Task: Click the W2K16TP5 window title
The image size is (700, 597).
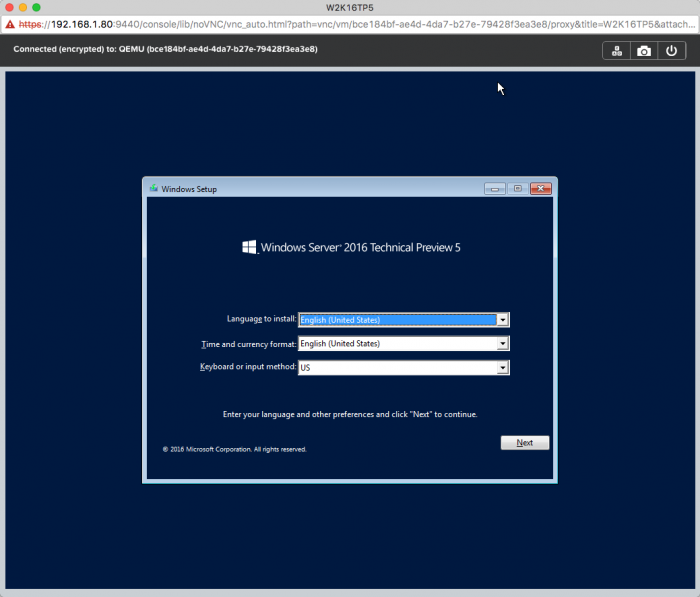Action: (350, 8)
